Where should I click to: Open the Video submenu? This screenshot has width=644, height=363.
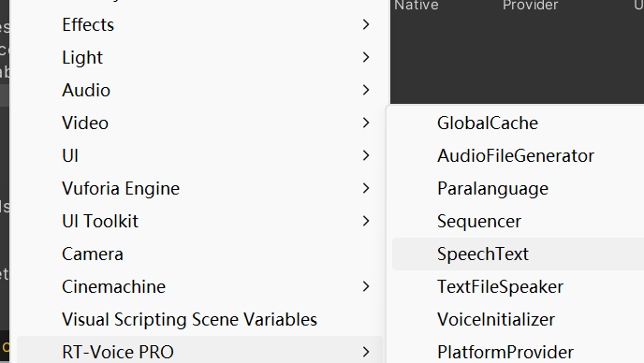pos(199,123)
